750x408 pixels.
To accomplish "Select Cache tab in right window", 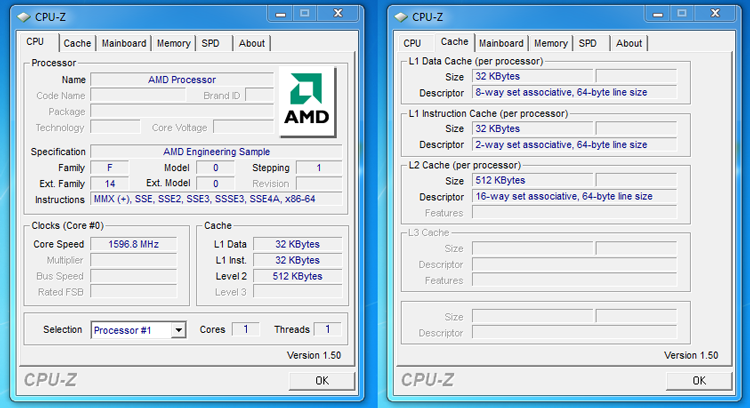I will pos(454,42).
